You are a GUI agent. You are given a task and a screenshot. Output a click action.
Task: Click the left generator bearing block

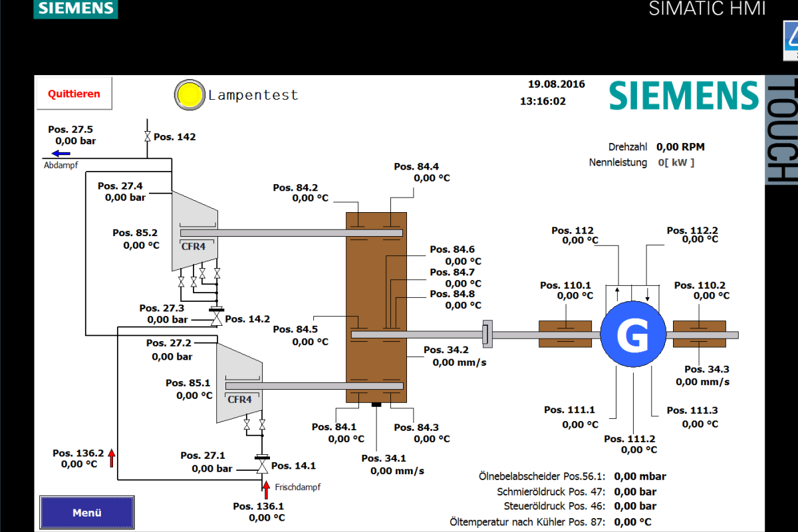click(565, 334)
